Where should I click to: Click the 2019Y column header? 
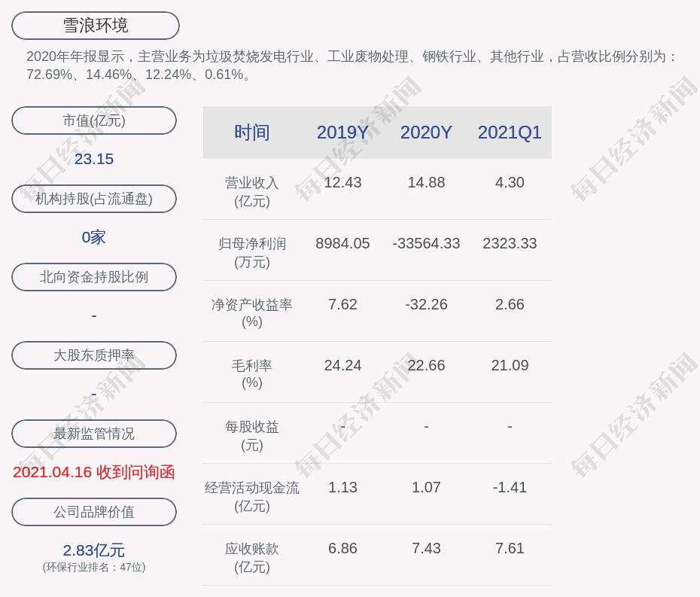343,132
